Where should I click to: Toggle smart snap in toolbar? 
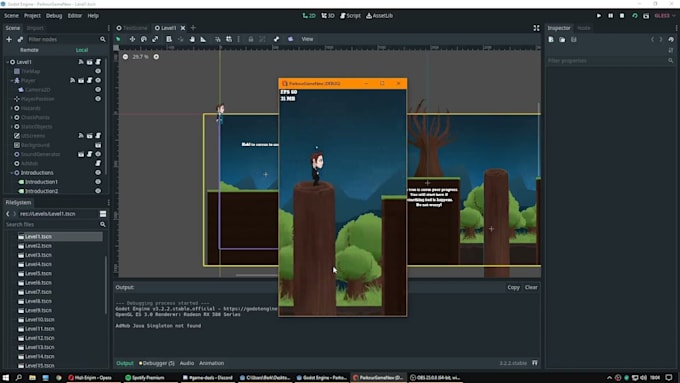pyautogui.click(x=218, y=39)
